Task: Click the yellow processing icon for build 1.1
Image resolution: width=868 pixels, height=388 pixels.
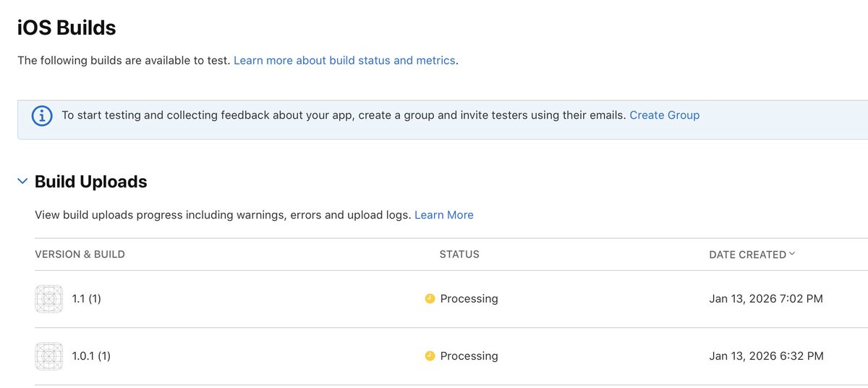Action: (430, 299)
